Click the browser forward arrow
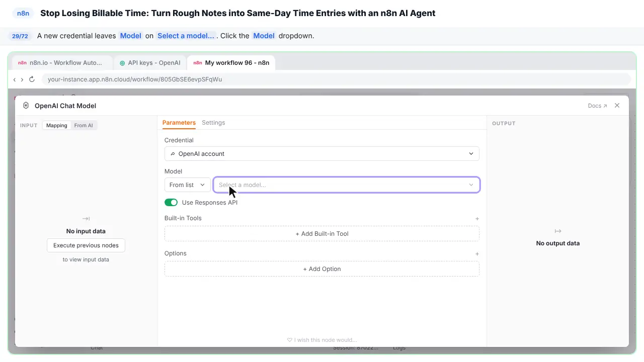 (x=22, y=79)
